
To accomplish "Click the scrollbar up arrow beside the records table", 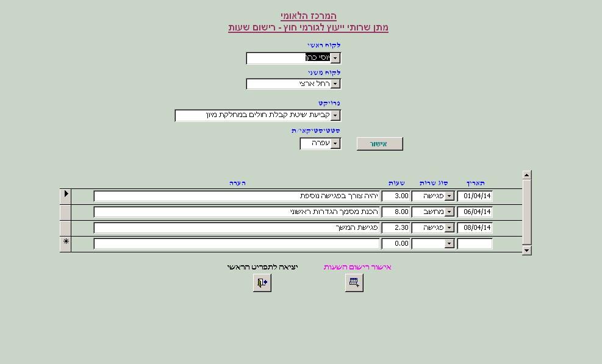I will (526, 174).
